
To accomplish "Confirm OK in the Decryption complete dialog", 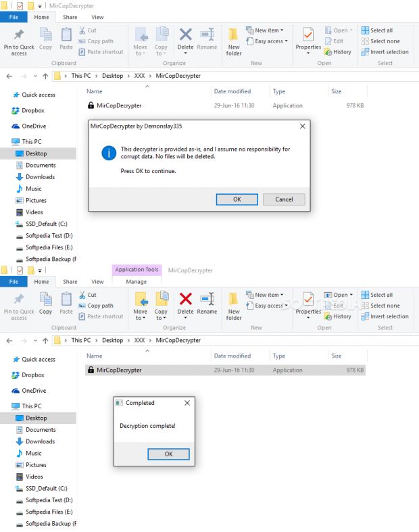I will (168, 454).
